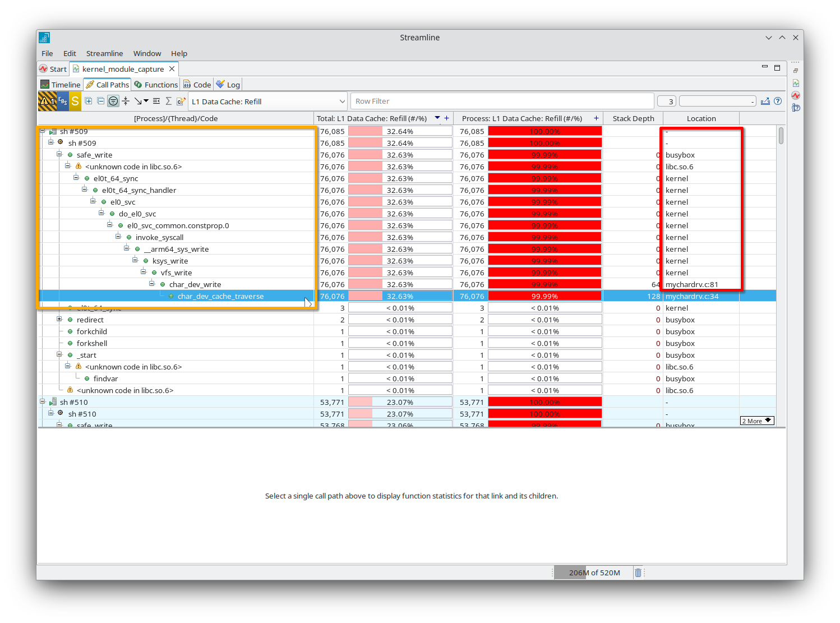Click the trash icon next to memory usage

click(x=638, y=573)
